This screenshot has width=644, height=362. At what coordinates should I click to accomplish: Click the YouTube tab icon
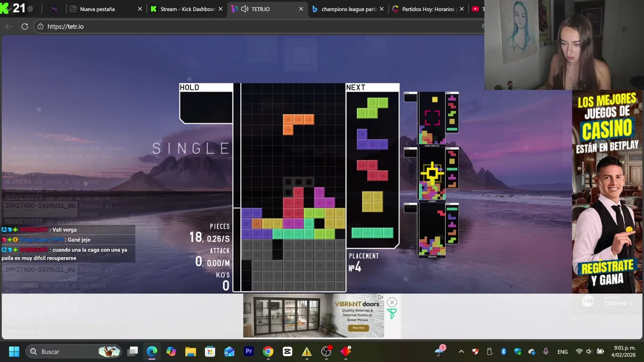475,9
